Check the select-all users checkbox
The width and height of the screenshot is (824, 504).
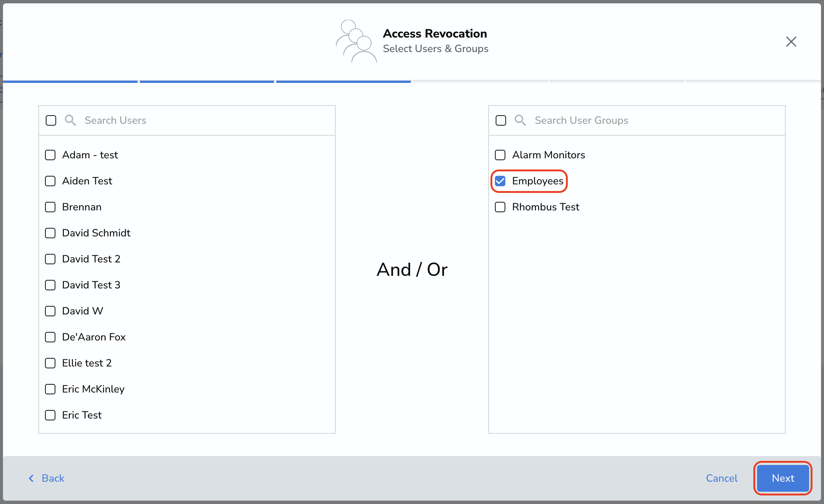(x=51, y=120)
